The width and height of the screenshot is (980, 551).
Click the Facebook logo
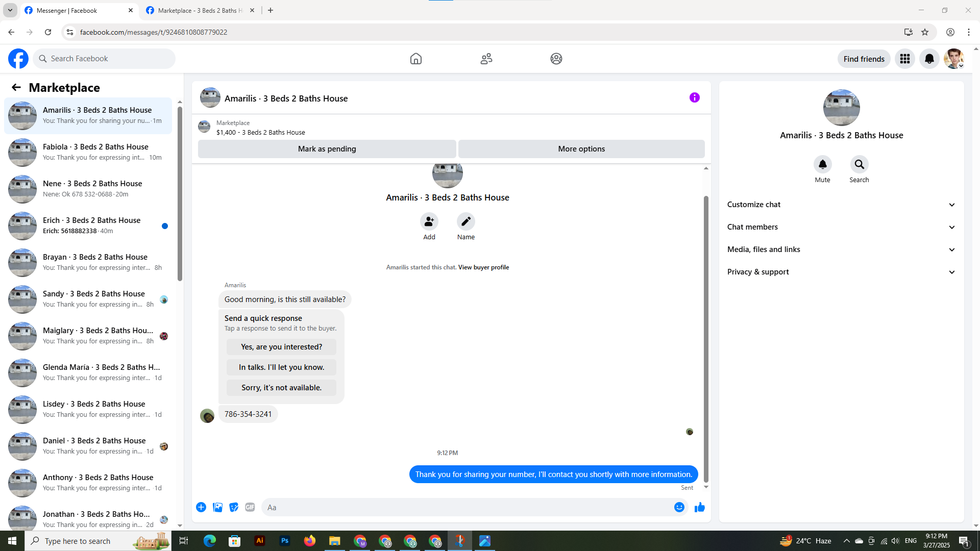[18, 59]
